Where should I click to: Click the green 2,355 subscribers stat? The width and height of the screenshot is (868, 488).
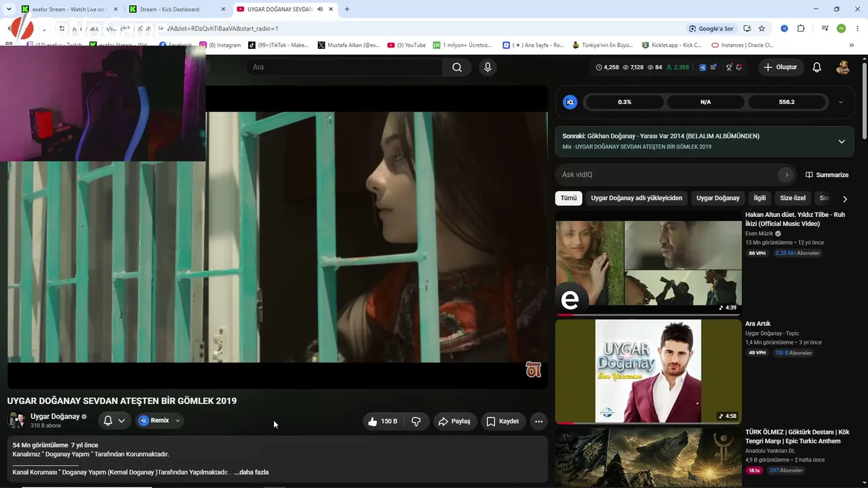click(677, 68)
